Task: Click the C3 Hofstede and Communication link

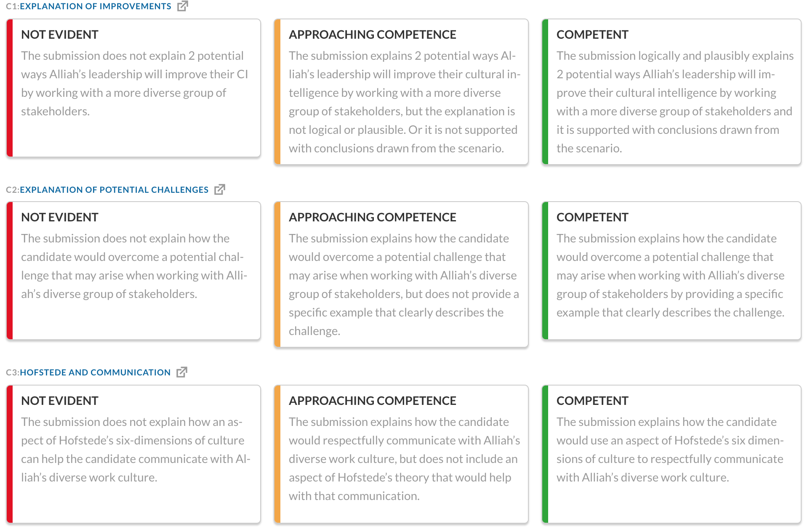Action: pos(95,372)
